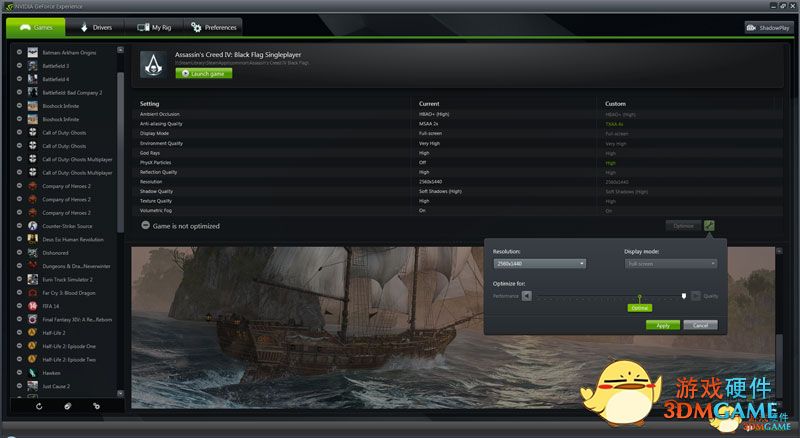Select the 'Shadow Quality' setting row
800x438 pixels.
[x=457, y=191]
